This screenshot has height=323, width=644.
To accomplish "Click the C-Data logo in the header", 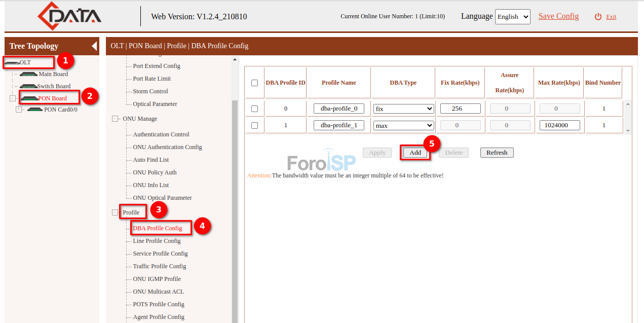I will click(x=68, y=16).
